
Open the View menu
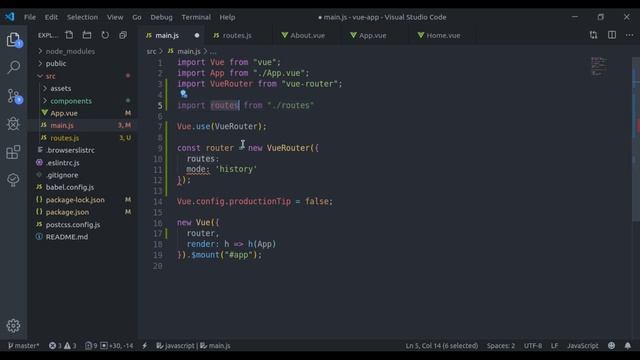[x=115, y=17]
